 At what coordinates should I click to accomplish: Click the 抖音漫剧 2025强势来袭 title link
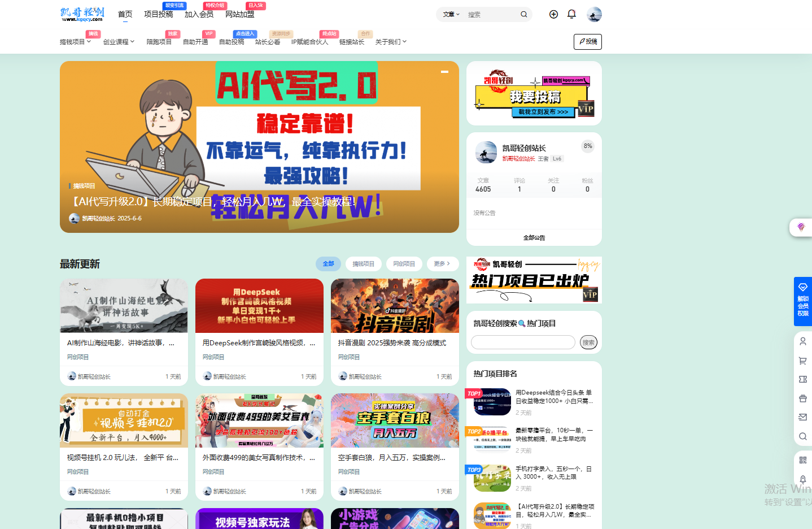pos(392,343)
